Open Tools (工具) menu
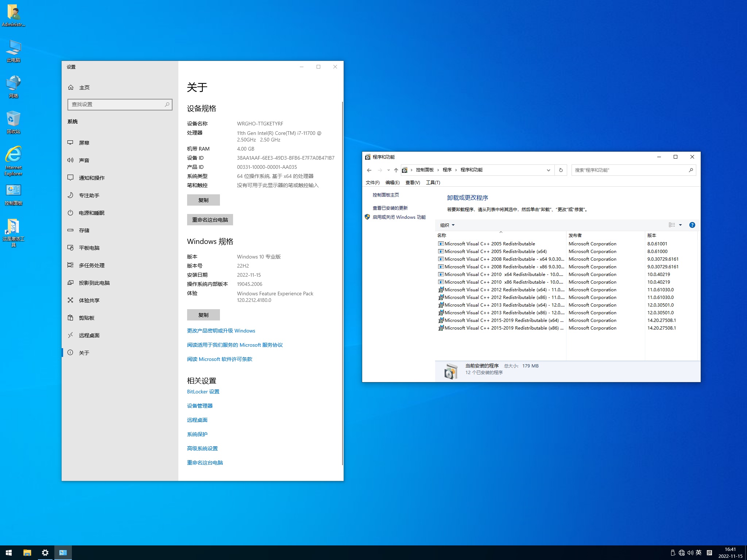The width and height of the screenshot is (747, 560). [x=433, y=182]
